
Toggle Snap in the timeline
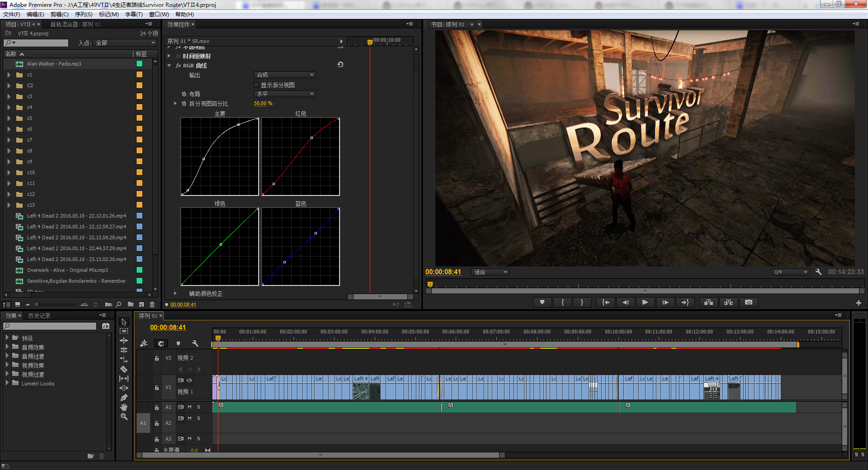tap(161, 343)
